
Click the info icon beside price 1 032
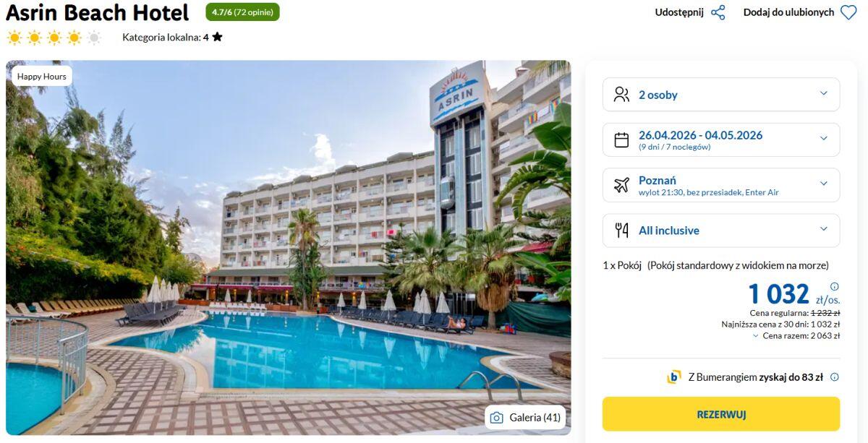tap(835, 286)
